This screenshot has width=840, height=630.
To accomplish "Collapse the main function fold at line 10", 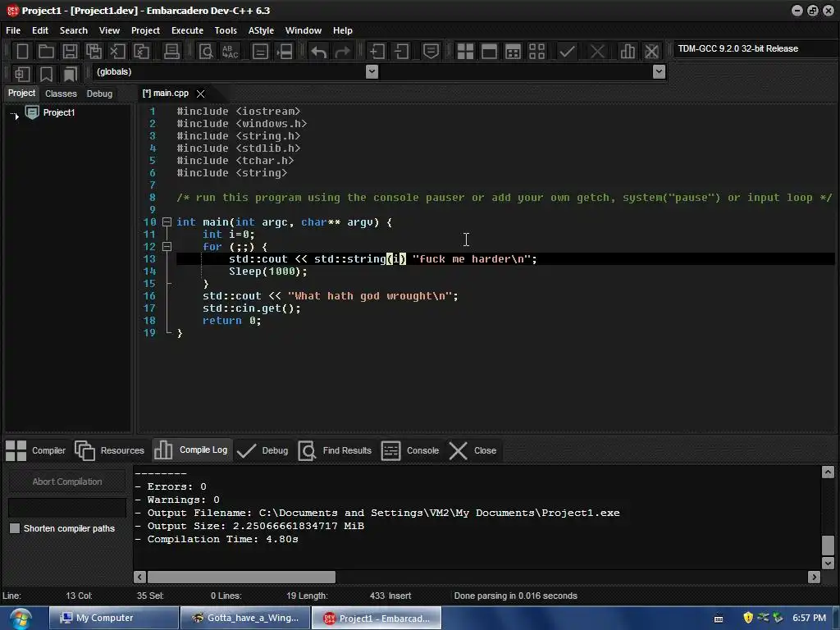I will pos(167,221).
